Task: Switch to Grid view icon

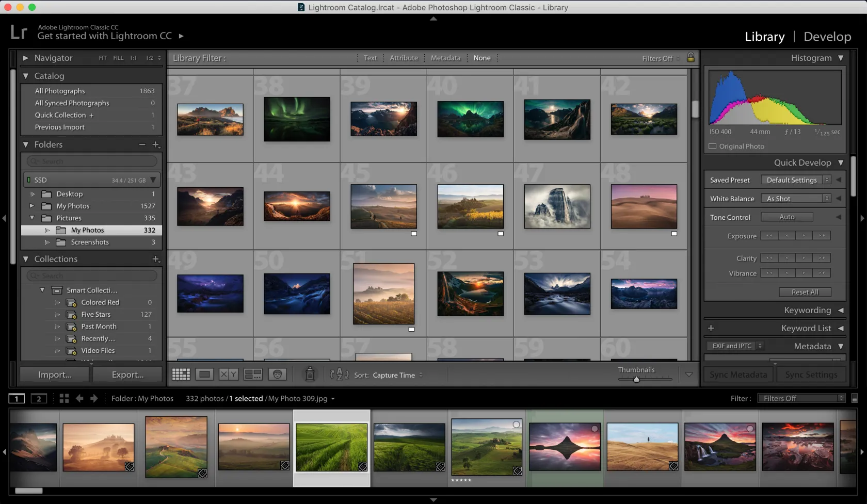Action: click(x=181, y=375)
